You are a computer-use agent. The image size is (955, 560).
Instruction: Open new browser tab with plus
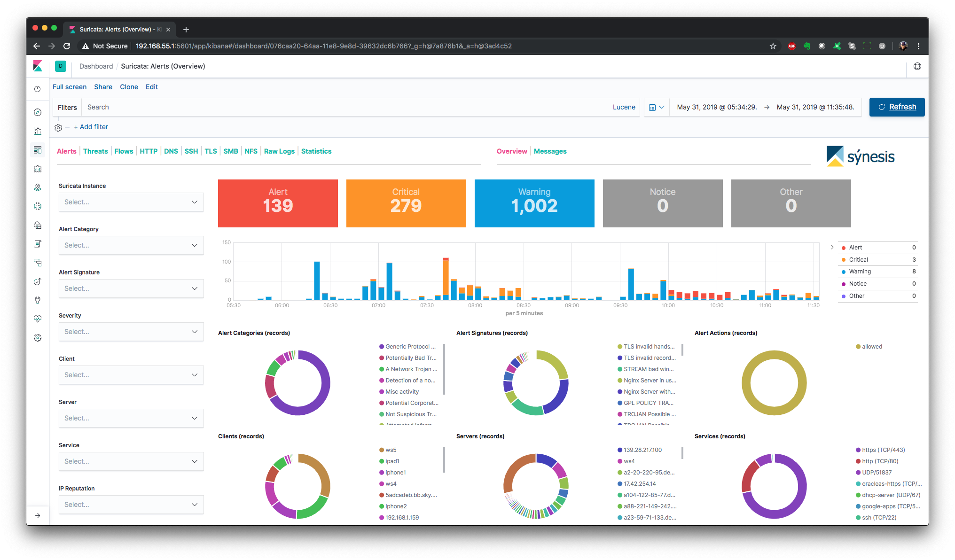(186, 30)
